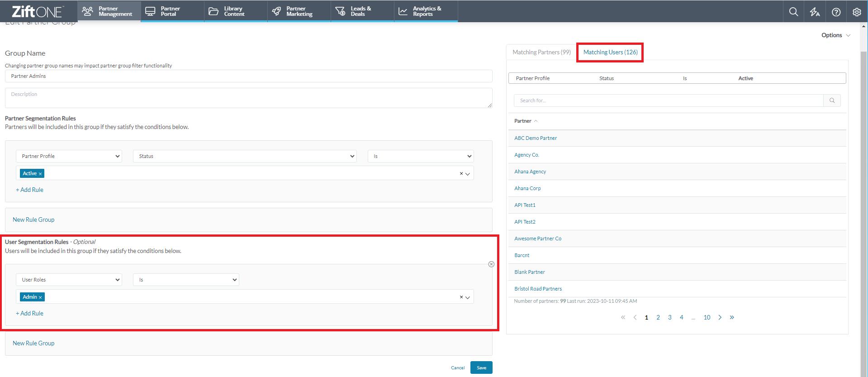Go to next page of partners

(x=720, y=317)
